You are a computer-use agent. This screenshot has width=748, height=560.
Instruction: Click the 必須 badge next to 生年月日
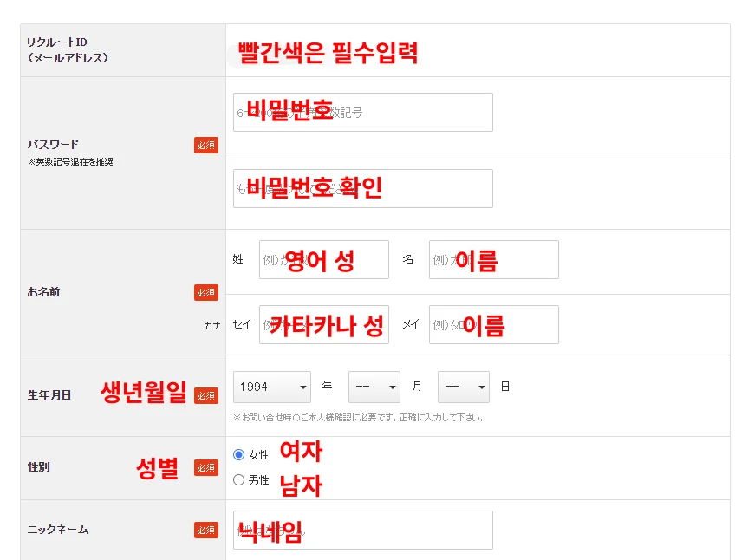coord(205,394)
